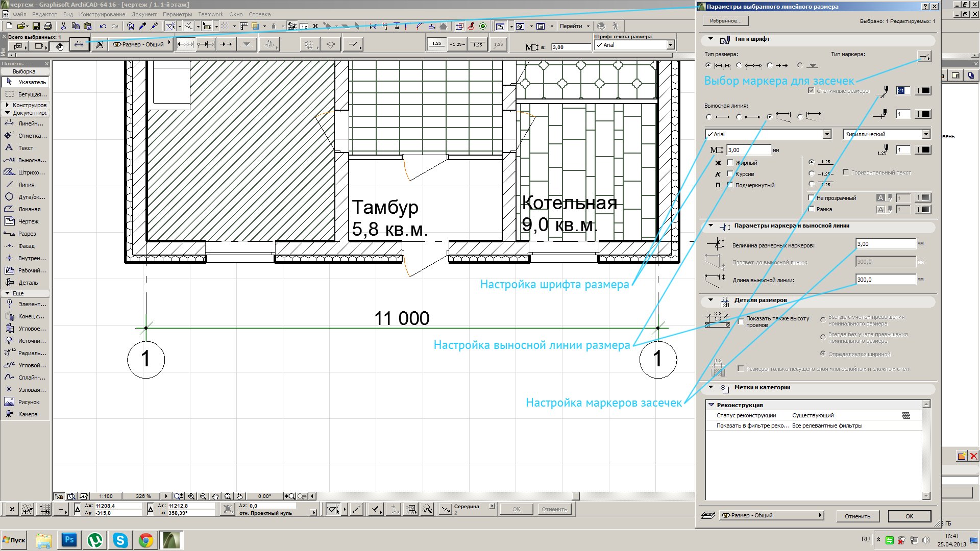Select the Текст tool in toolbox
This screenshot has width=980, height=551.
(26, 147)
